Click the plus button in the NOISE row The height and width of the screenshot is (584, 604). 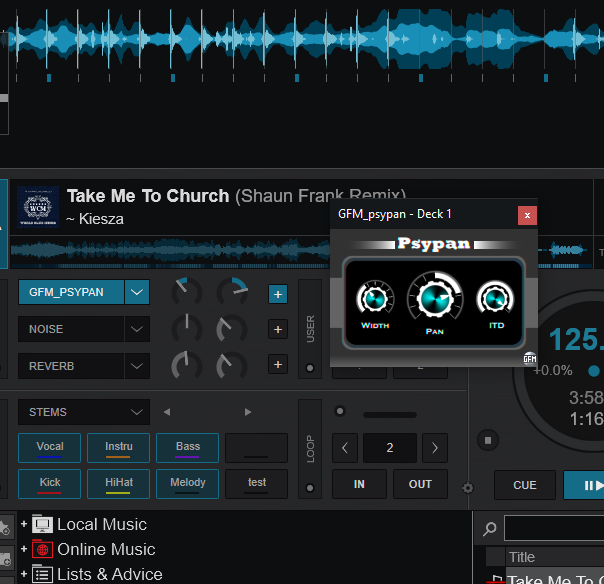pyautogui.click(x=278, y=329)
